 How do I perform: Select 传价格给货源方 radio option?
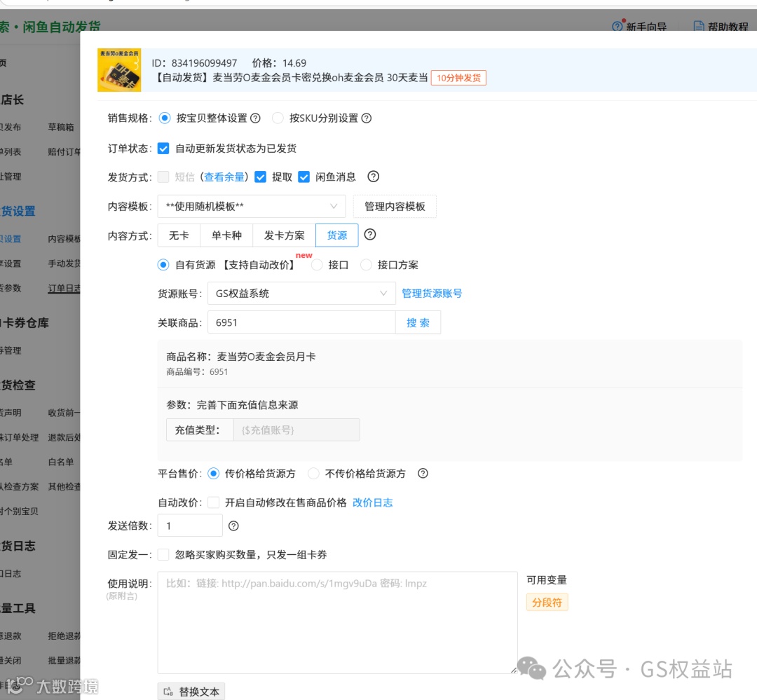[213, 474]
